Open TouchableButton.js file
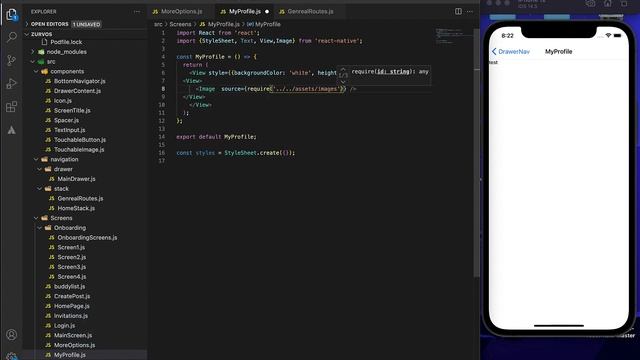The width and height of the screenshot is (640, 360). 80,140
